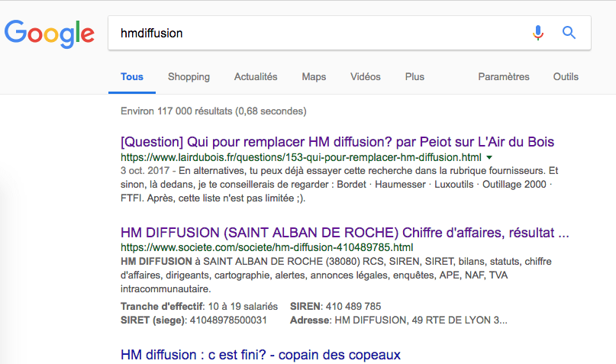
Task: Open Paramètres menu
Action: point(504,76)
